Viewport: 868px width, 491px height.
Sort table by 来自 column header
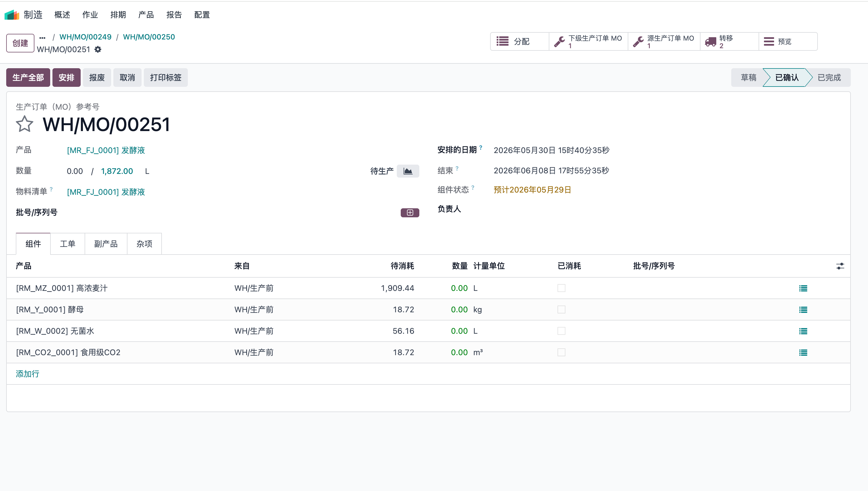tap(242, 266)
